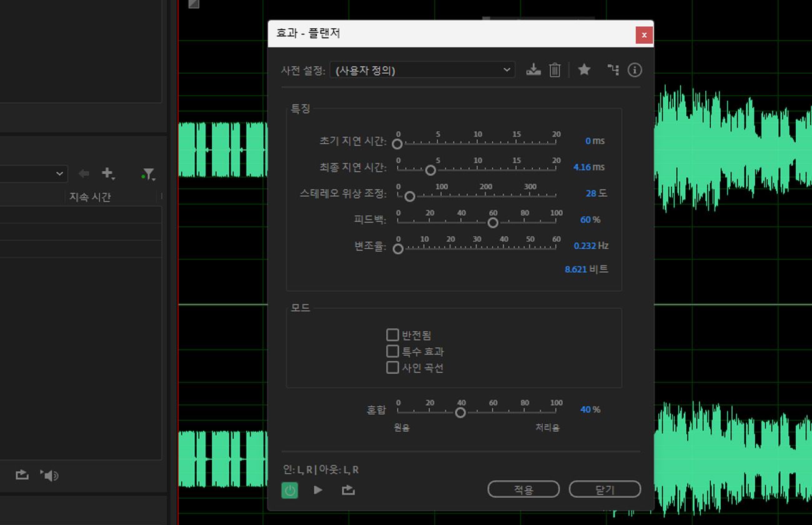Click the filter icon in the left panel
812x525 pixels.
[148, 174]
